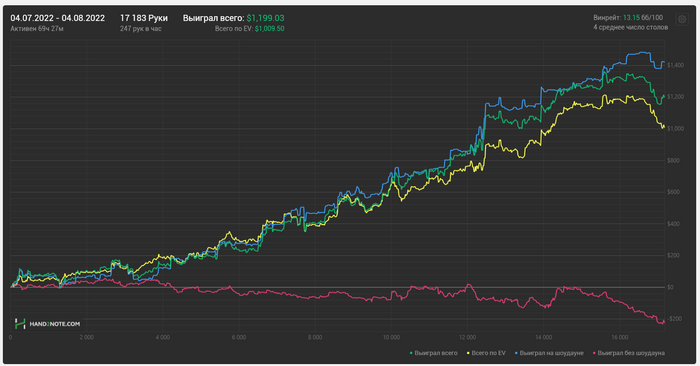Click the '17 183 Руки' hands count

144,18
